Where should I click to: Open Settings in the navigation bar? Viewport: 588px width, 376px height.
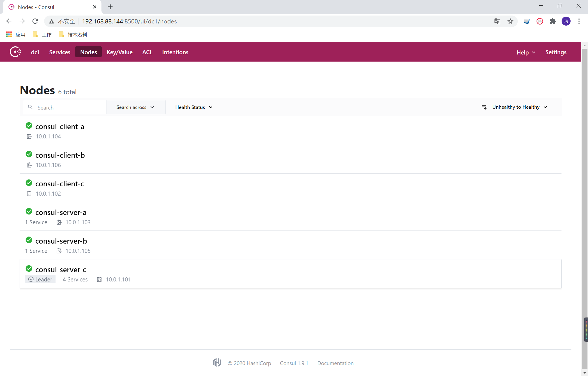tap(556, 52)
